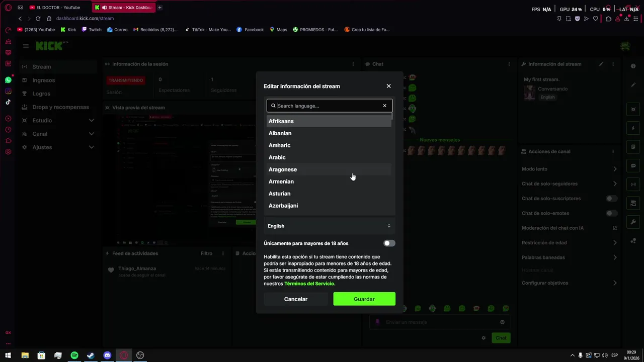Choose Armenian in the language list

tap(329, 182)
